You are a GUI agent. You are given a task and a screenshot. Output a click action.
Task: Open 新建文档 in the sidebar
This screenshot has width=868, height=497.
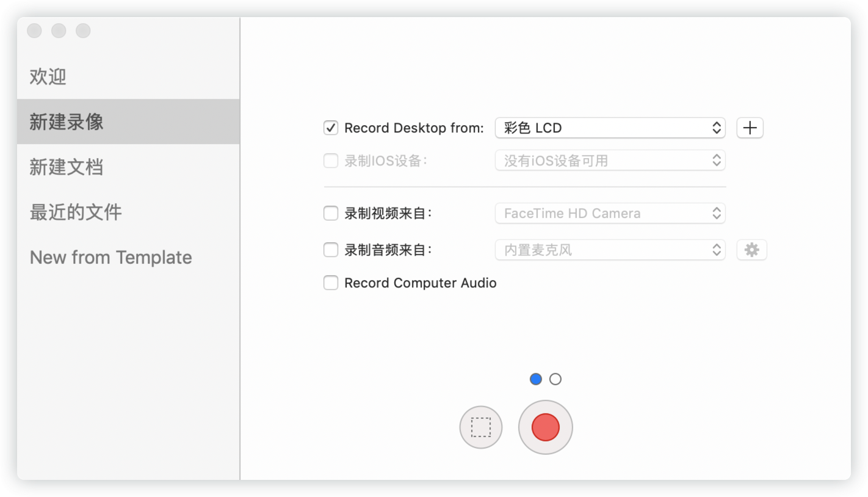coord(128,167)
